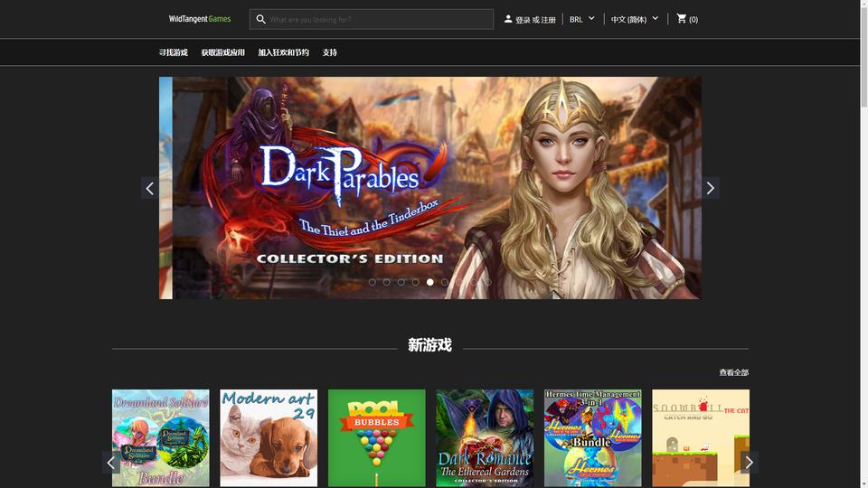The height and width of the screenshot is (488, 868).
Task: Click the 新游戏 section heading
Action: click(x=430, y=345)
